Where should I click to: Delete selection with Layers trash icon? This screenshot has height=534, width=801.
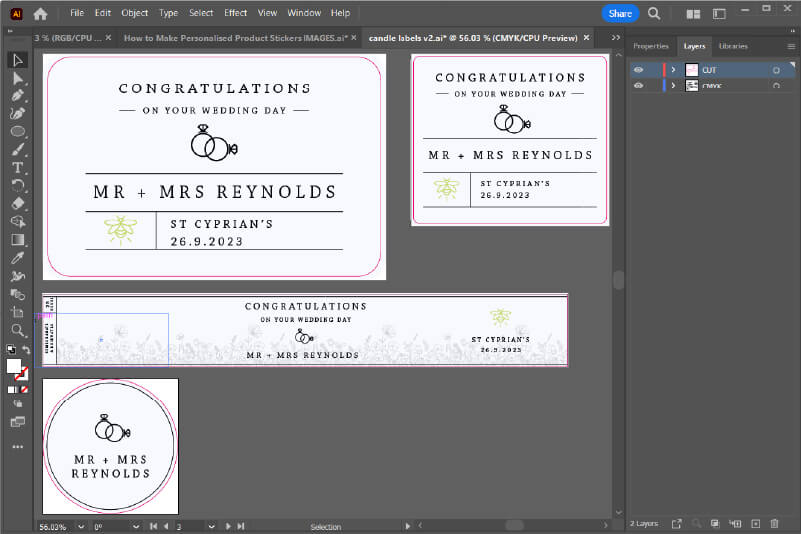(x=774, y=523)
